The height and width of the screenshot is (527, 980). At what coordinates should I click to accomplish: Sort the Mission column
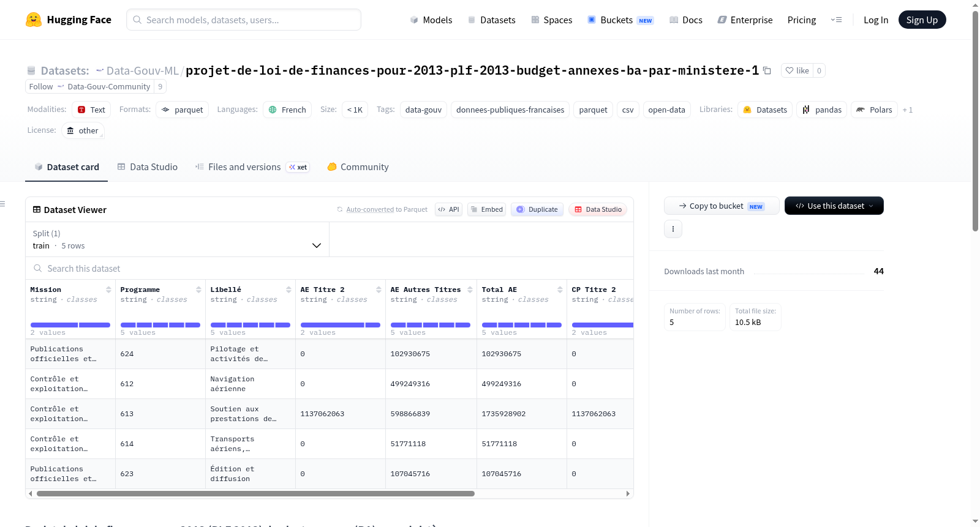pyautogui.click(x=108, y=290)
